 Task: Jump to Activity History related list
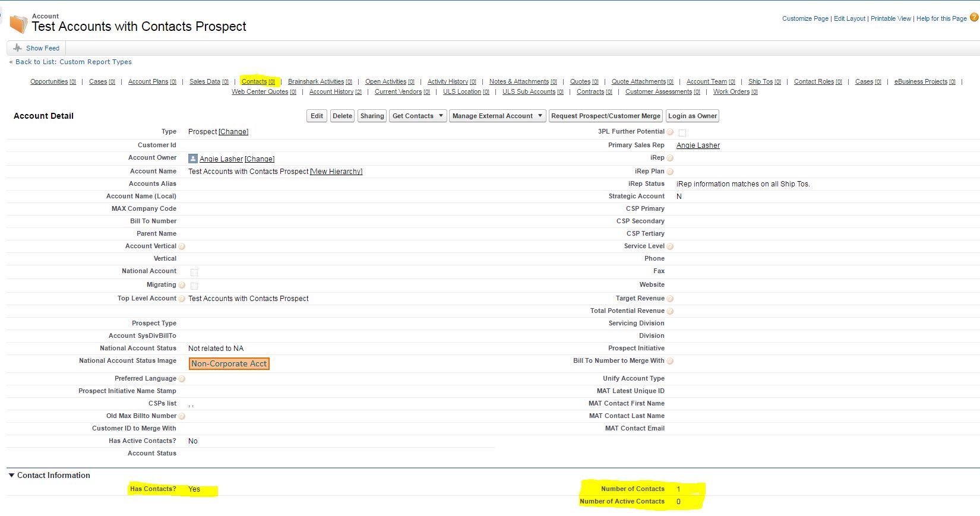tap(452, 82)
